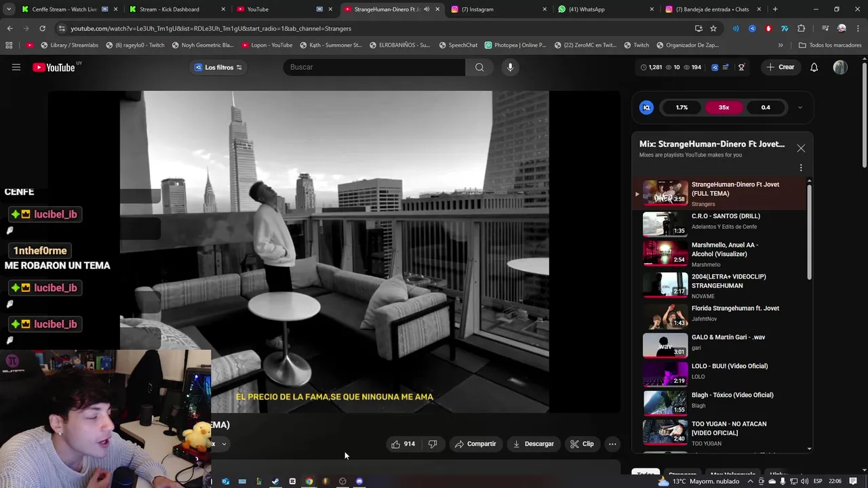
Task: Open a new browser tab
Action: (x=775, y=9)
